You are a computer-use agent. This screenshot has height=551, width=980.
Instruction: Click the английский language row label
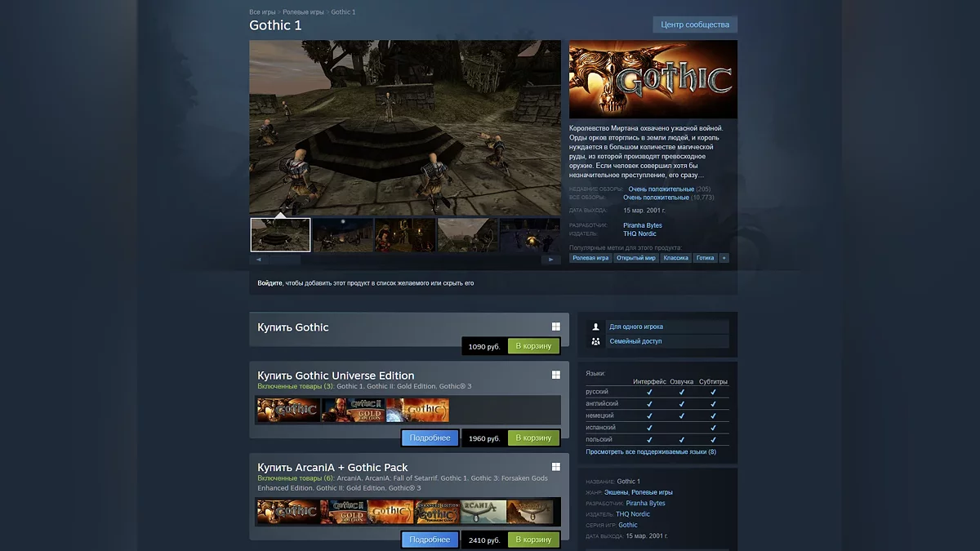coord(602,403)
